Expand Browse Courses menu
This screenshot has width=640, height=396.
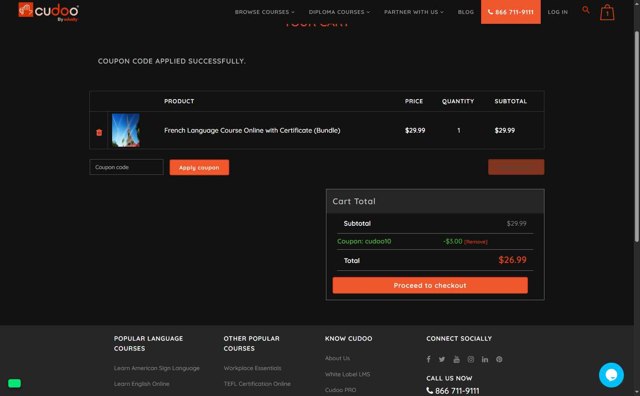pyautogui.click(x=264, y=12)
